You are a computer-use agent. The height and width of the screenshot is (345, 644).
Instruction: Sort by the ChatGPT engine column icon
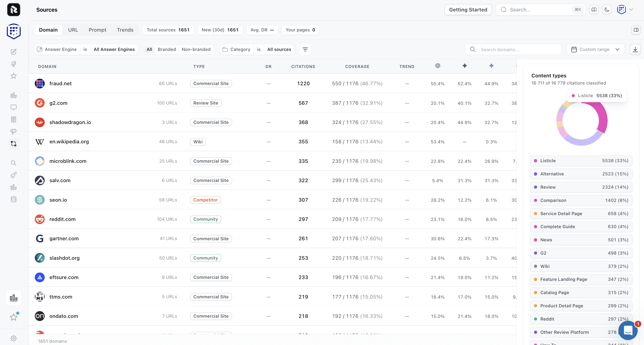tap(437, 66)
